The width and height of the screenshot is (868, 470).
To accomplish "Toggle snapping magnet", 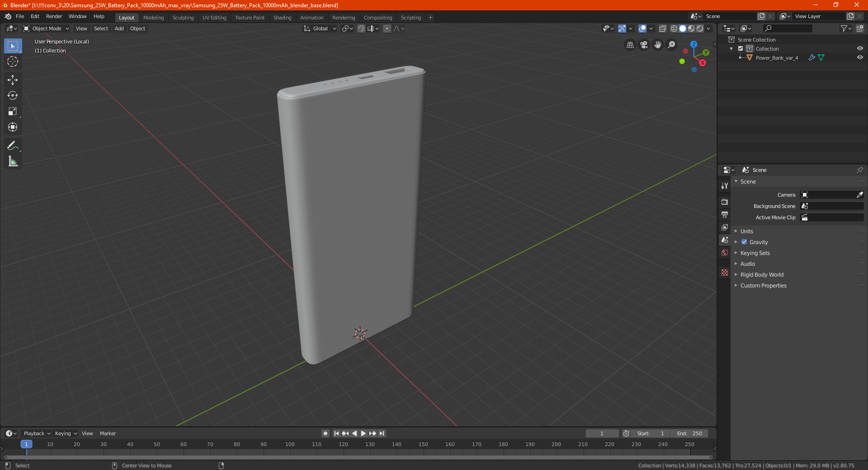I will 361,28.
